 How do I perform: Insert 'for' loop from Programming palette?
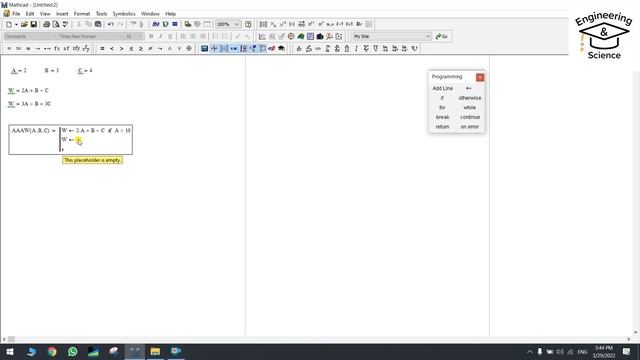click(442, 107)
